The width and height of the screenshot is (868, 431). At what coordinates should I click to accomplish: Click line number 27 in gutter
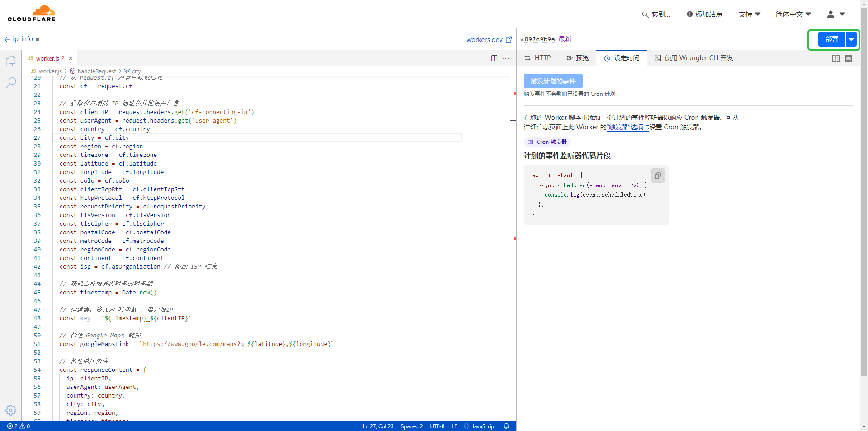coord(37,138)
